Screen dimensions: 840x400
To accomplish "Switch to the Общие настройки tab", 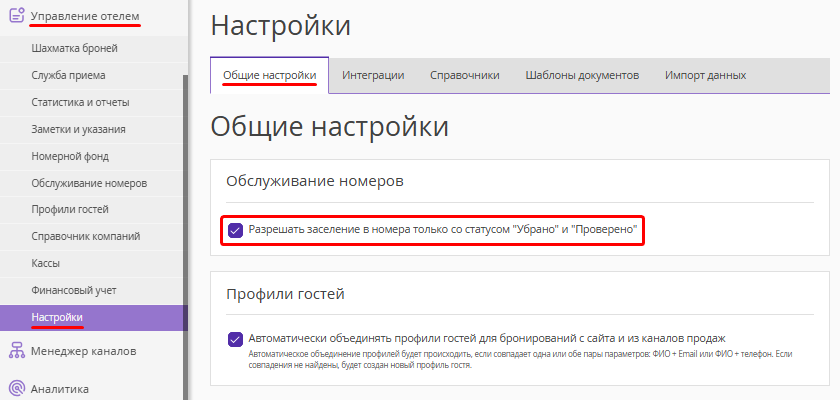I will coord(269,75).
